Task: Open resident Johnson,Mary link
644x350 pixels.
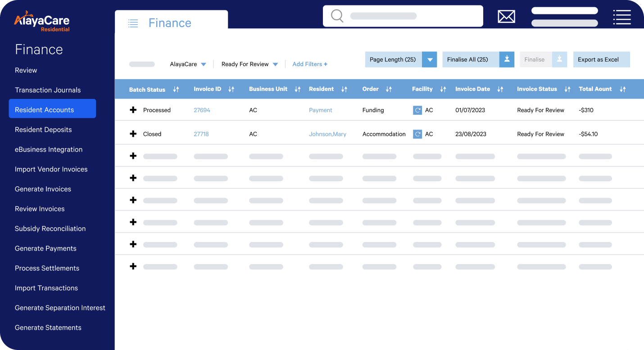Action: [327, 134]
